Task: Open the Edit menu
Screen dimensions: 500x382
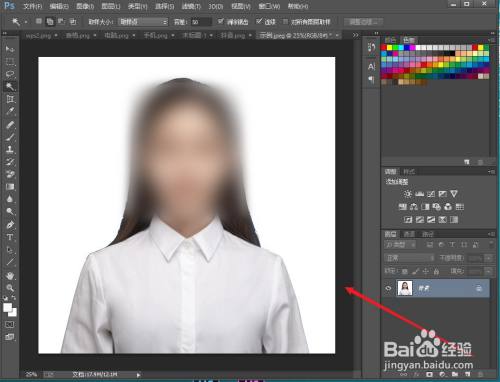Action: (x=59, y=6)
